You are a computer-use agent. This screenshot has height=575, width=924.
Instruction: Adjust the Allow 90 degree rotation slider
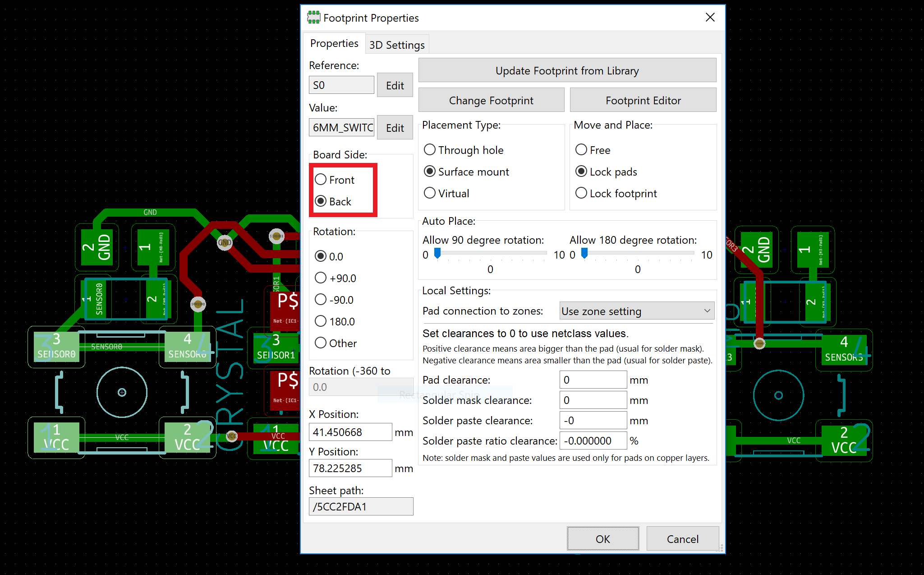pos(437,254)
